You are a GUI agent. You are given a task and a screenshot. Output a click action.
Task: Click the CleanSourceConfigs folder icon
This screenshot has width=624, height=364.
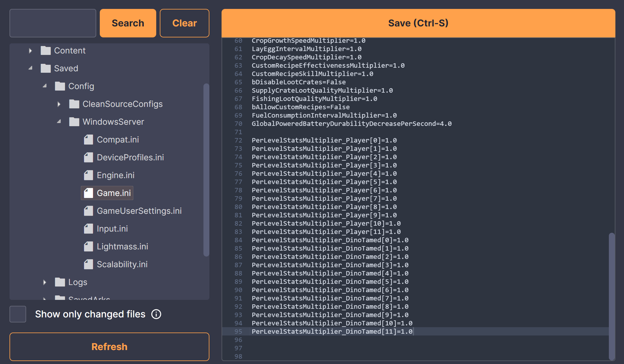(74, 104)
